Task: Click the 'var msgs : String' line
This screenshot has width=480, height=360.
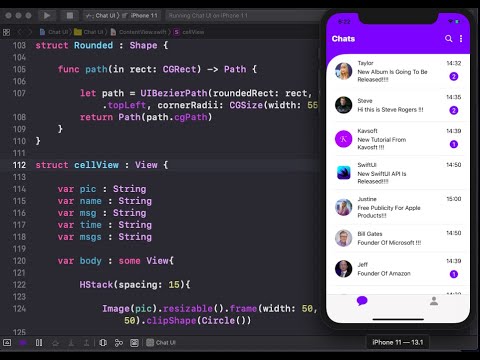Action: (x=105, y=237)
